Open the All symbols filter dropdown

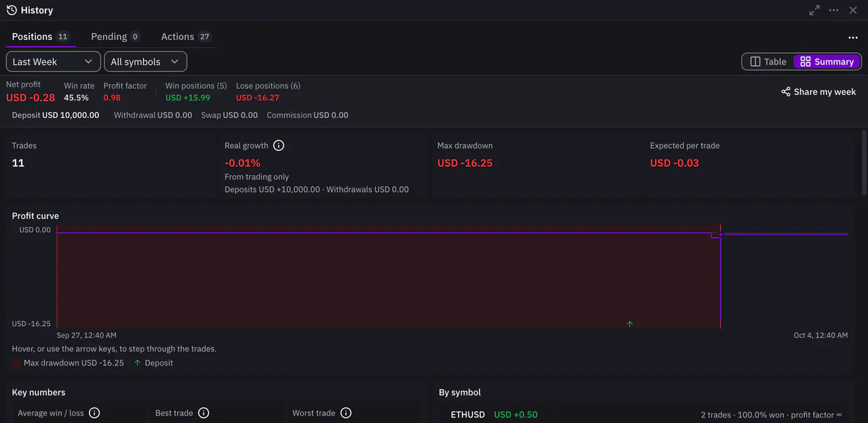(146, 62)
